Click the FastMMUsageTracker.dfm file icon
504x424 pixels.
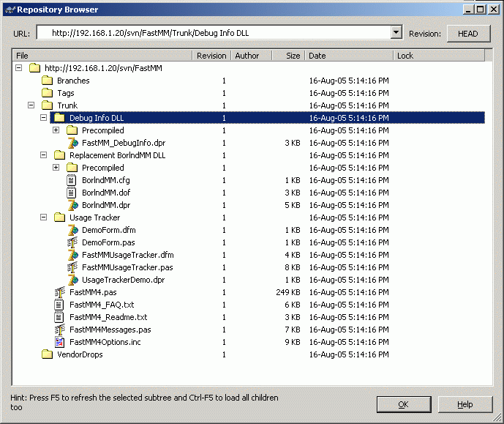(x=72, y=255)
